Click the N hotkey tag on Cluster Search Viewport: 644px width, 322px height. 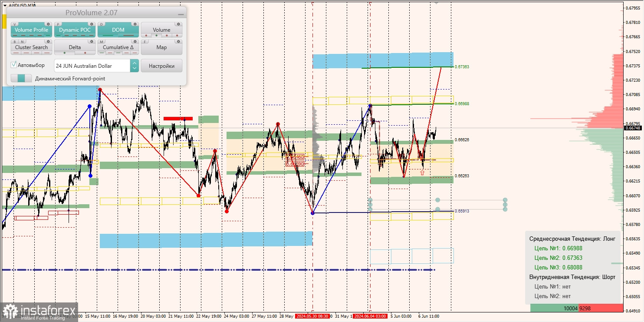coord(22,42)
